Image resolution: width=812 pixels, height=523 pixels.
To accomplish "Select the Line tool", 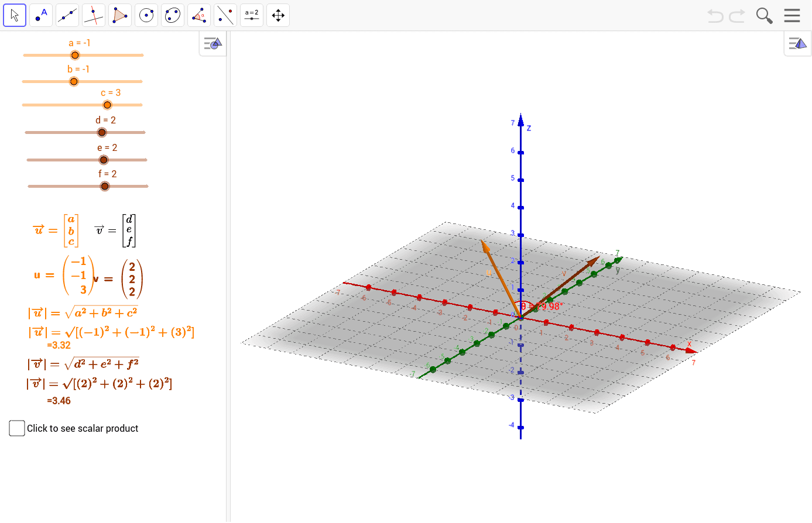I will coord(67,15).
